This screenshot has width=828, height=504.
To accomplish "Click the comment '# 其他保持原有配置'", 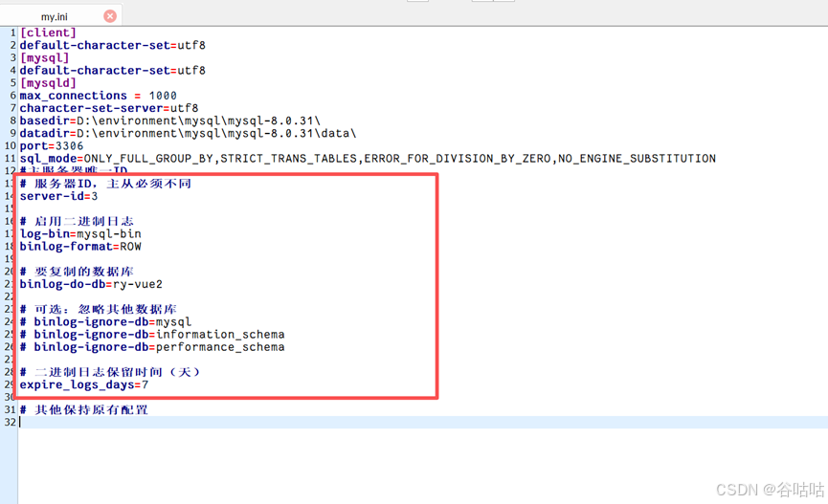I will coord(84,410).
